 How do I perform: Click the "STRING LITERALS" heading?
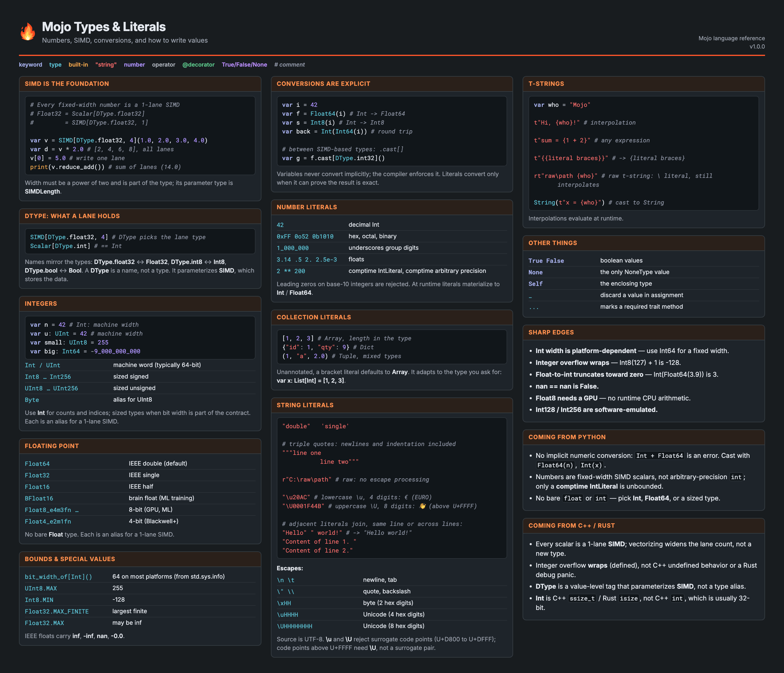pos(305,405)
